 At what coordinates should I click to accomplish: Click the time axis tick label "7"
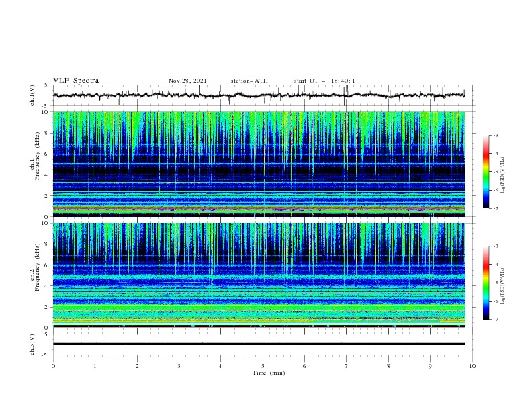tap(347, 366)
